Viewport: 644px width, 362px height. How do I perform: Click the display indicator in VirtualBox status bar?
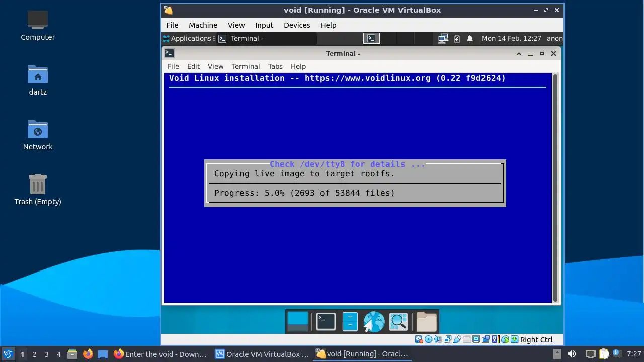476,340
